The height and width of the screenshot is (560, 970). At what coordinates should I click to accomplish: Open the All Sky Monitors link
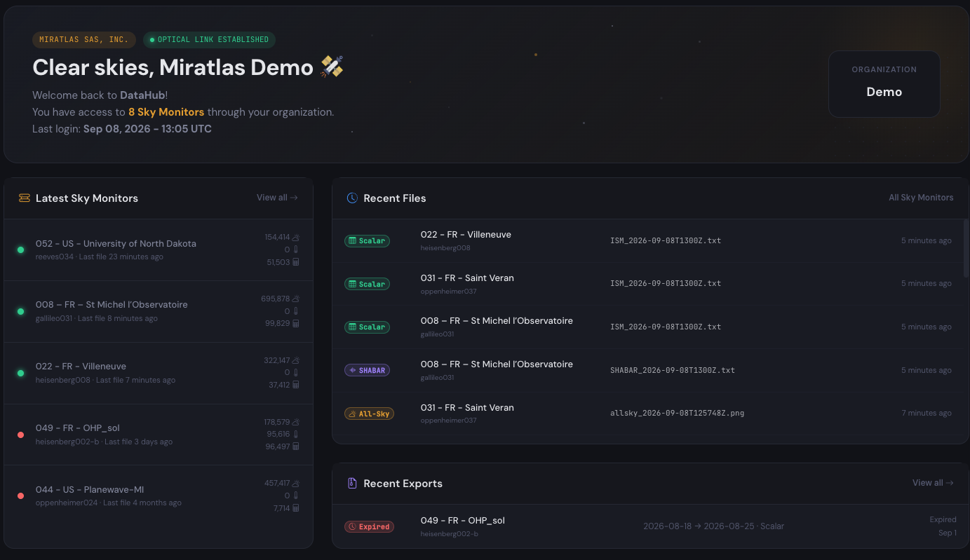[x=921, y=198]
